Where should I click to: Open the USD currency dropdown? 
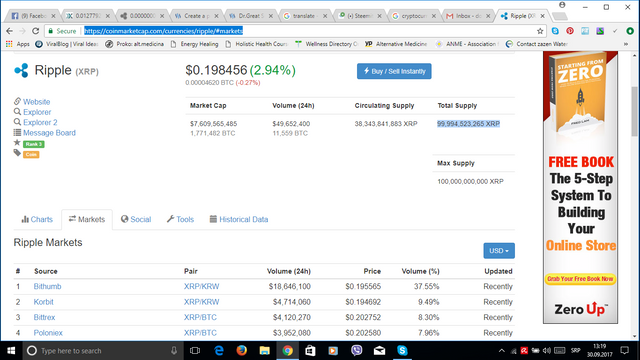(x=499, y=251)
